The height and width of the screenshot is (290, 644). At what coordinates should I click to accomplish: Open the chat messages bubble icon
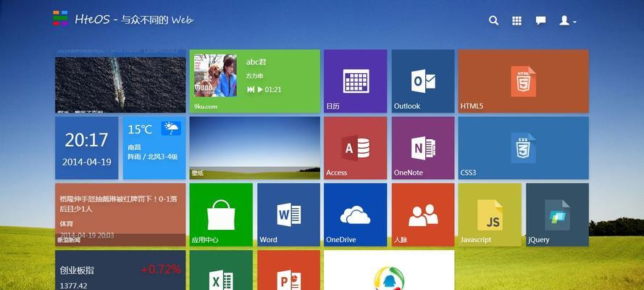(540, 20)
